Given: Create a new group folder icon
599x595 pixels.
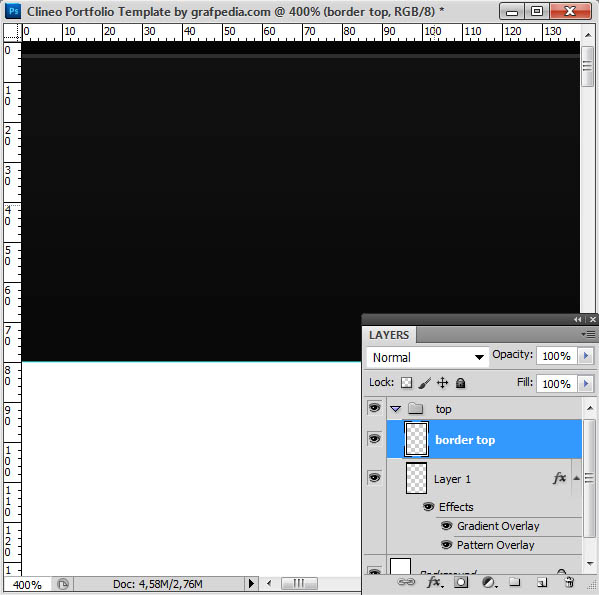Looking at the screenshot, I should [515, 582].
